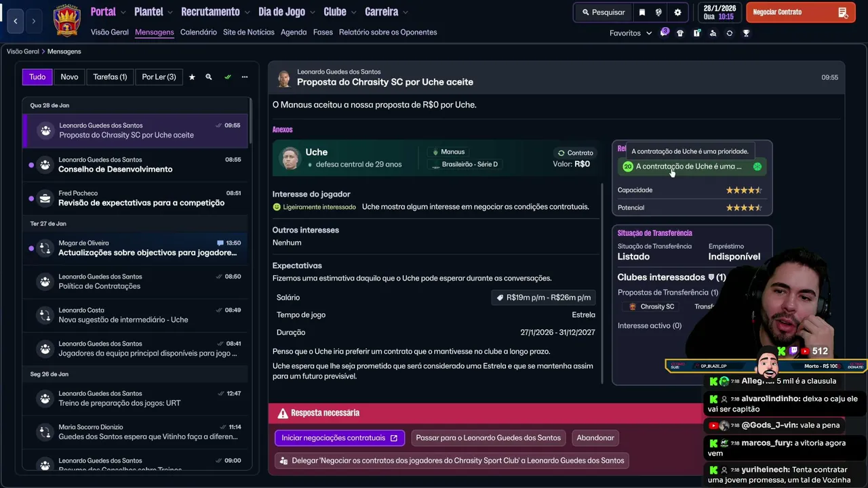Image resolution: width=868 pixels, height=488 pixels.
Task: Mark all messages read with checkmark icon
Action: pyautogui.click(x=228, y=77)
